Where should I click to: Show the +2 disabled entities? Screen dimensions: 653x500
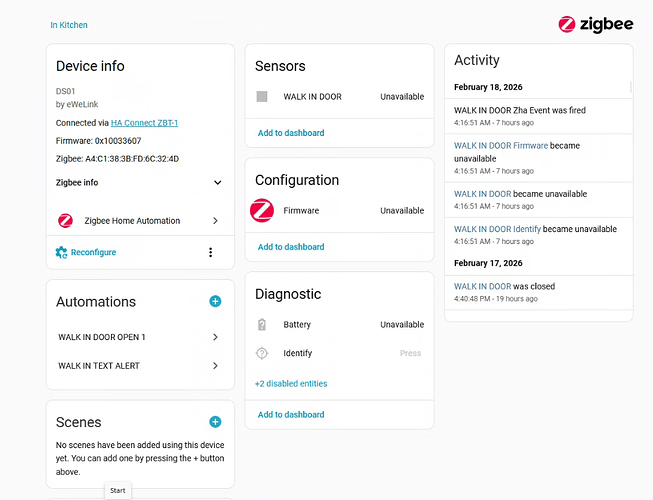(x=291, y=384)
